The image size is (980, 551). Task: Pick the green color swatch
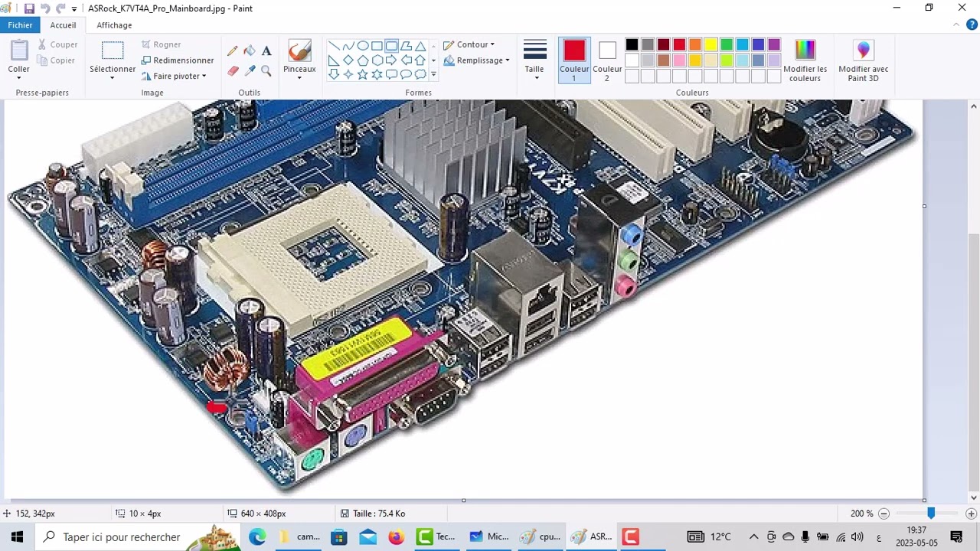[x=727, y=45]
